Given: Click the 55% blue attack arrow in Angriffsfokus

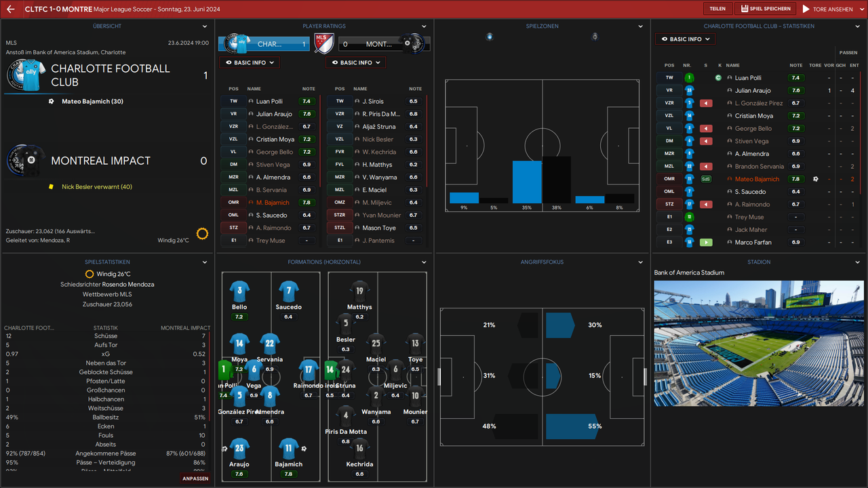Looking at the screenshot, I should pos(571,426).
